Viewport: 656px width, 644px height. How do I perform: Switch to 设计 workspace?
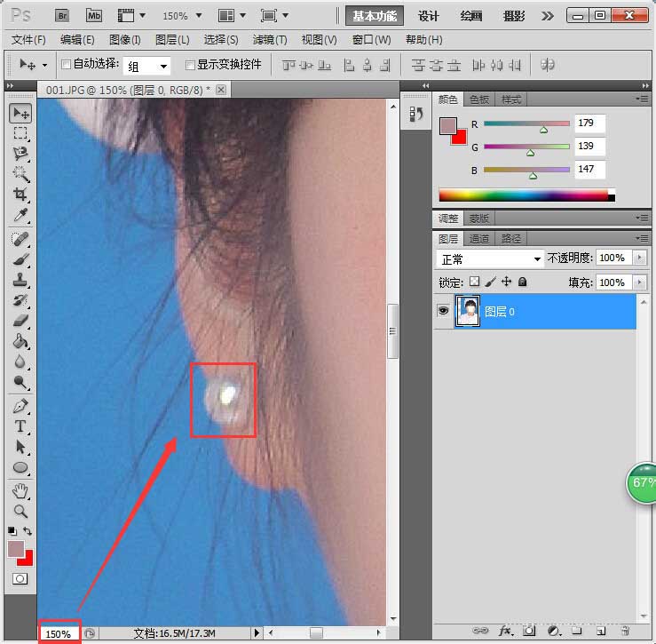429,16
